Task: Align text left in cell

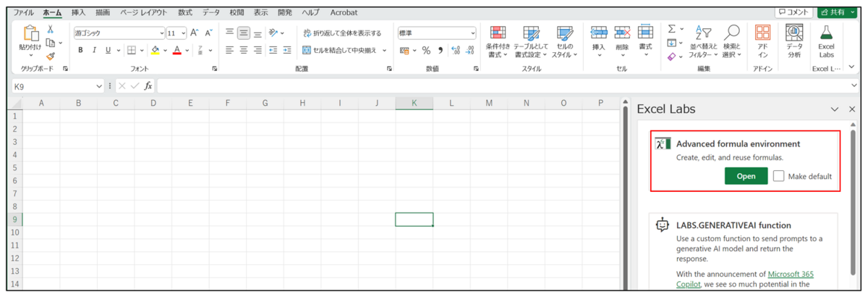Action: (x=229, y=50)
